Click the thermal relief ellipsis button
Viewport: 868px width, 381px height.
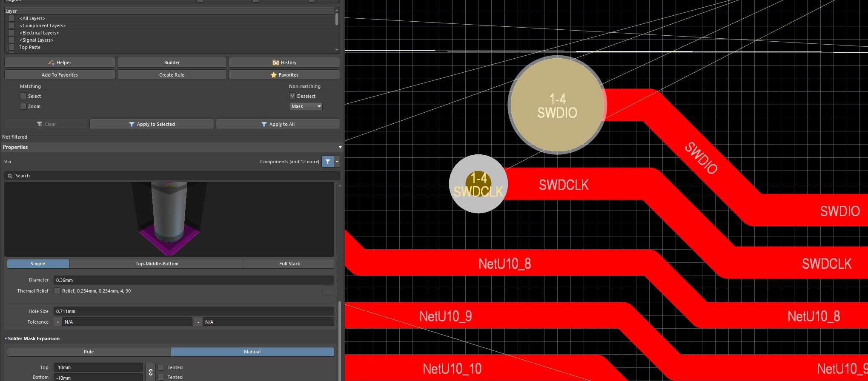tap(327, 291)
